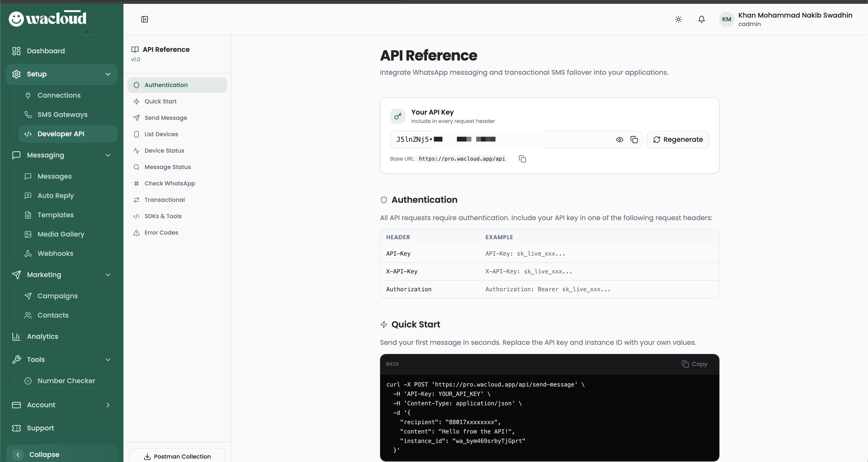
Task: Collapse the Marketing menu group
Action: point(108,275)
